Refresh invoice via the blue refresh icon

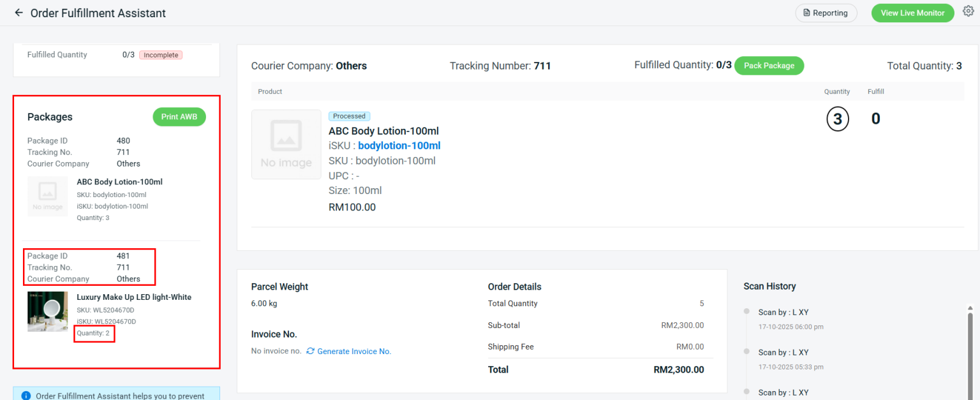click(310, 351)
